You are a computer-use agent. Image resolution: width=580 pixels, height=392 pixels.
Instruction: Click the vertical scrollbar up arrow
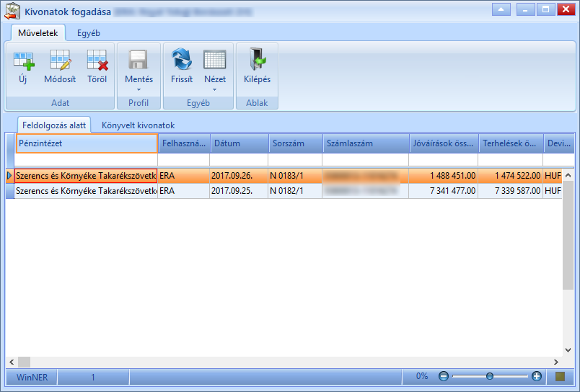568,176
